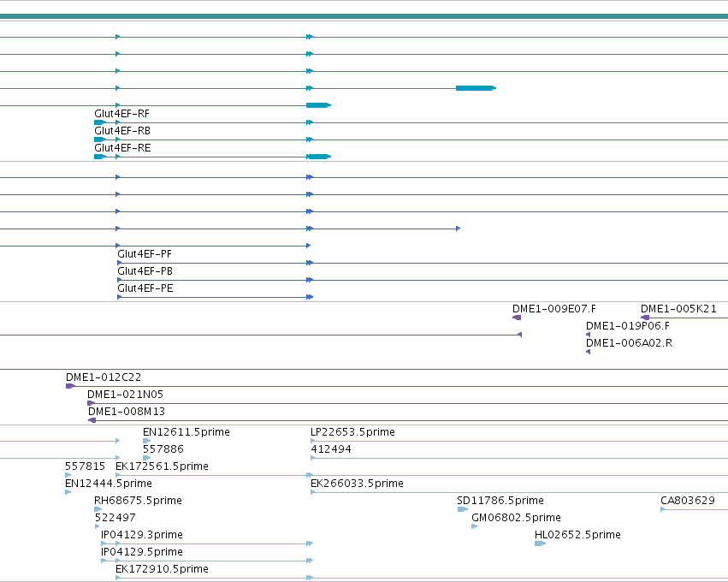Screen dimensions: 728x582
Task: Select the Glut4EF-RF transcript label
Action: tap(121, 114)
